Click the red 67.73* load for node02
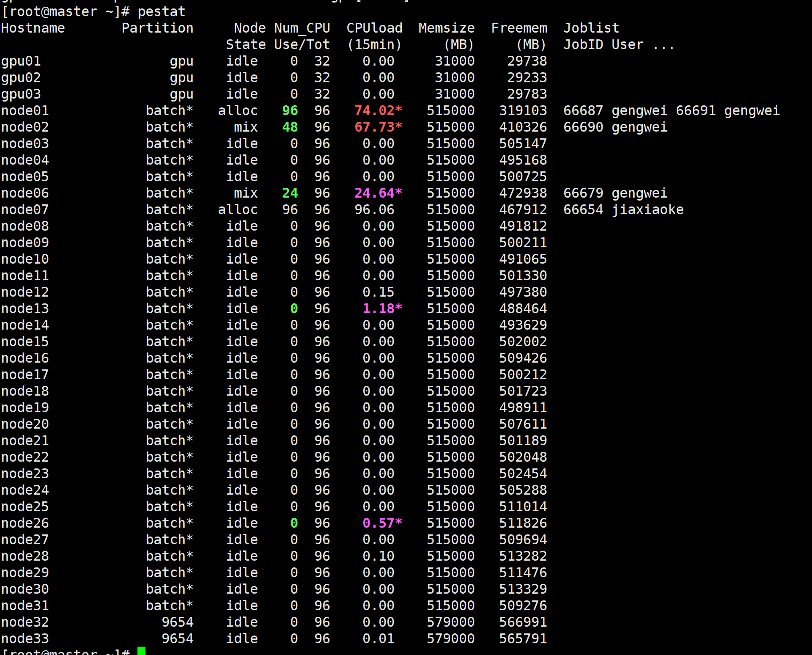The width and height of the screenshot is (812, 655). point(378,127)
